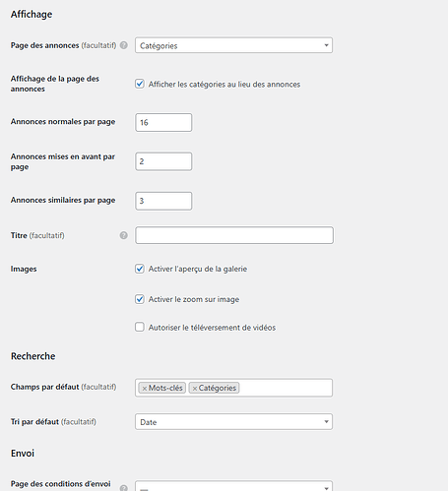Click the Annonces normales par page field

pyautogui.click(x=163, y=122)
